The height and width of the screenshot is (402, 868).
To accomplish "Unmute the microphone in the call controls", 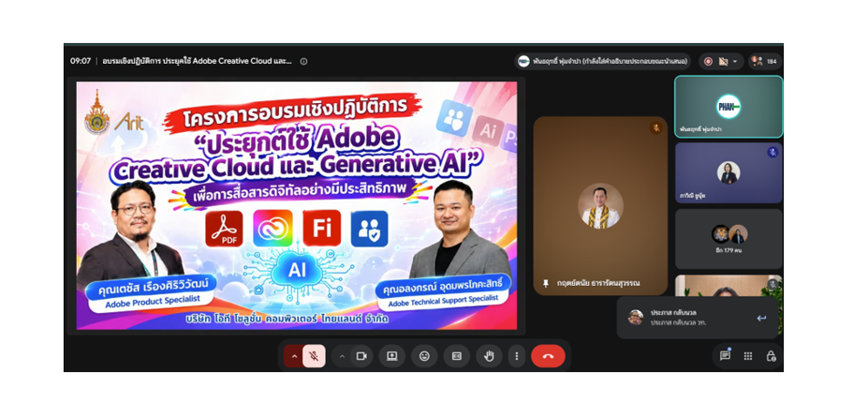I will point(314,356).
